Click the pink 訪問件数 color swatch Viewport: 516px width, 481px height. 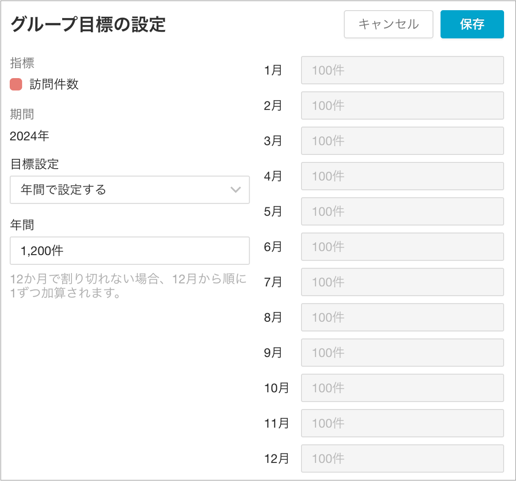pos(16,84)
